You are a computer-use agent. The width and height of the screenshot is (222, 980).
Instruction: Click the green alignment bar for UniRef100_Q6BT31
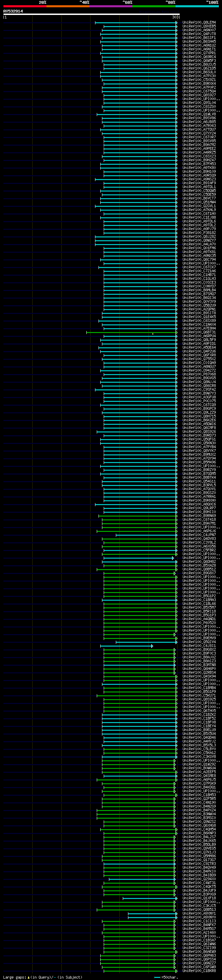132,332
